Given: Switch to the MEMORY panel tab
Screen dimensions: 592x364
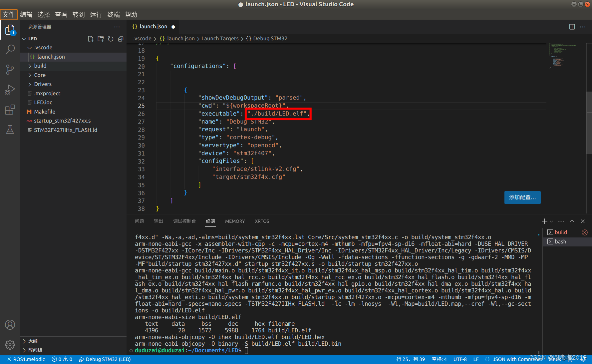Looking at the screenshot, I should coord(235,221).
